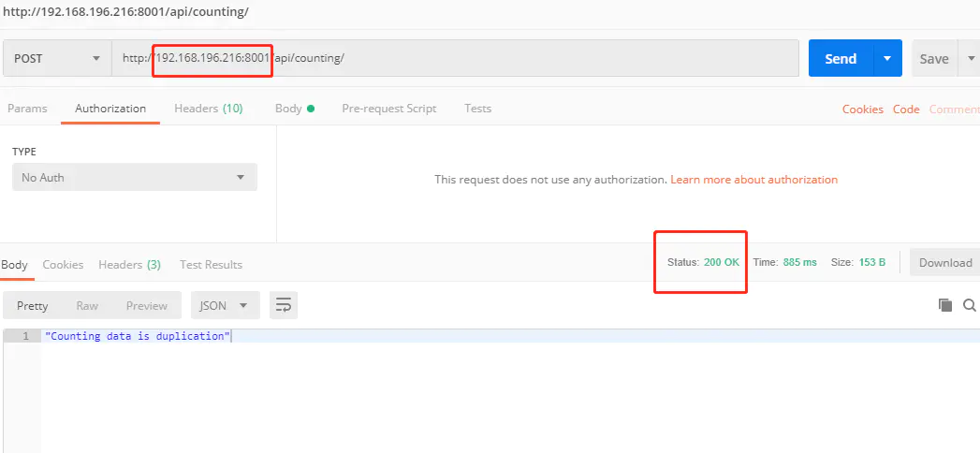Switch to the Params tab

click(27, 108)
